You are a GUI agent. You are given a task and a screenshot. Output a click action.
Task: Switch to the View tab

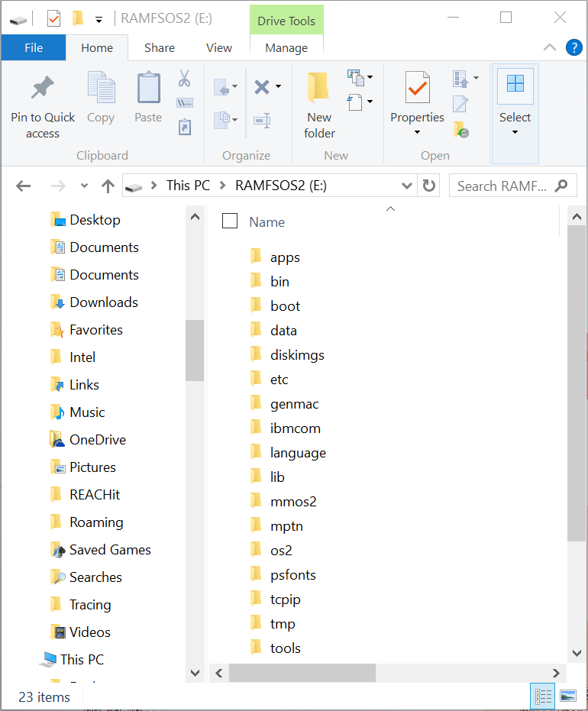pos(219,47)
